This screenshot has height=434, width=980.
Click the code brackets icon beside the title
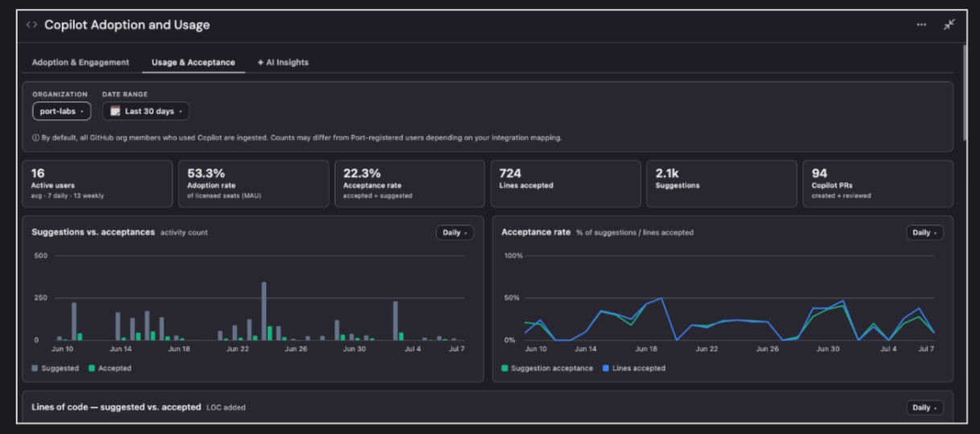point(31,25)
